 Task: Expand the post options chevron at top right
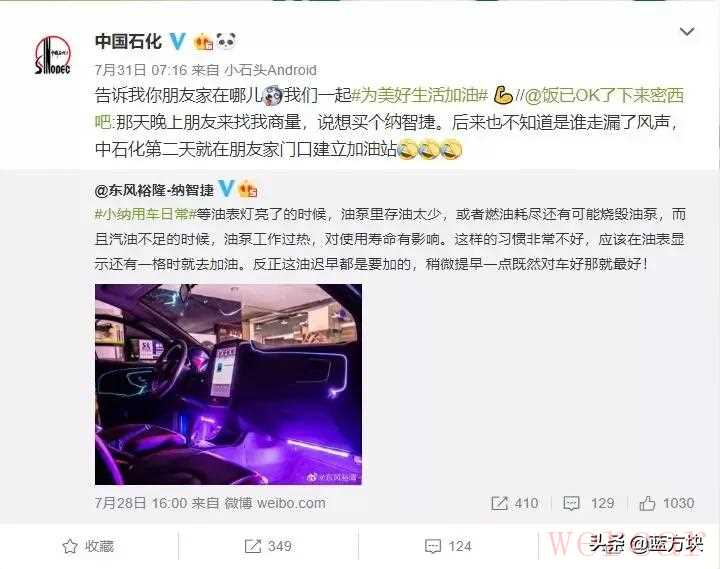click(x=687, y=32)
